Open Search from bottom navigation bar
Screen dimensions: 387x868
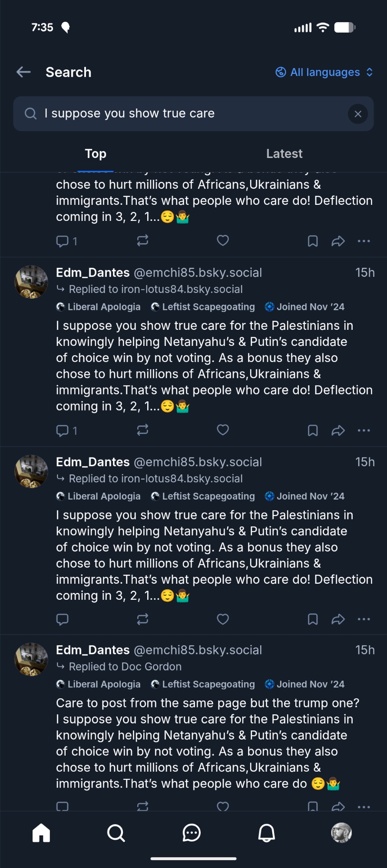pos(116,833)
